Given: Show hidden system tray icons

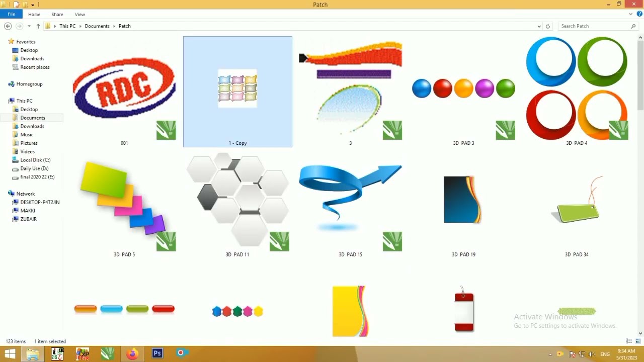Looking at the screenshot, I should pyautogui.click(x=550, y=354).
